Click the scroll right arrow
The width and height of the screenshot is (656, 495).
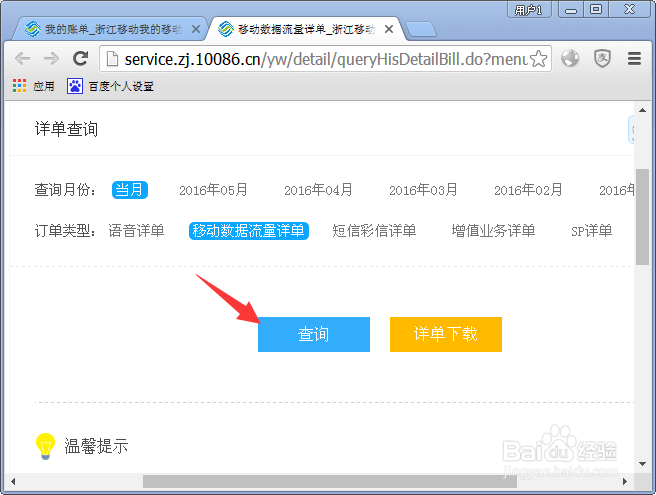point(625,481)
